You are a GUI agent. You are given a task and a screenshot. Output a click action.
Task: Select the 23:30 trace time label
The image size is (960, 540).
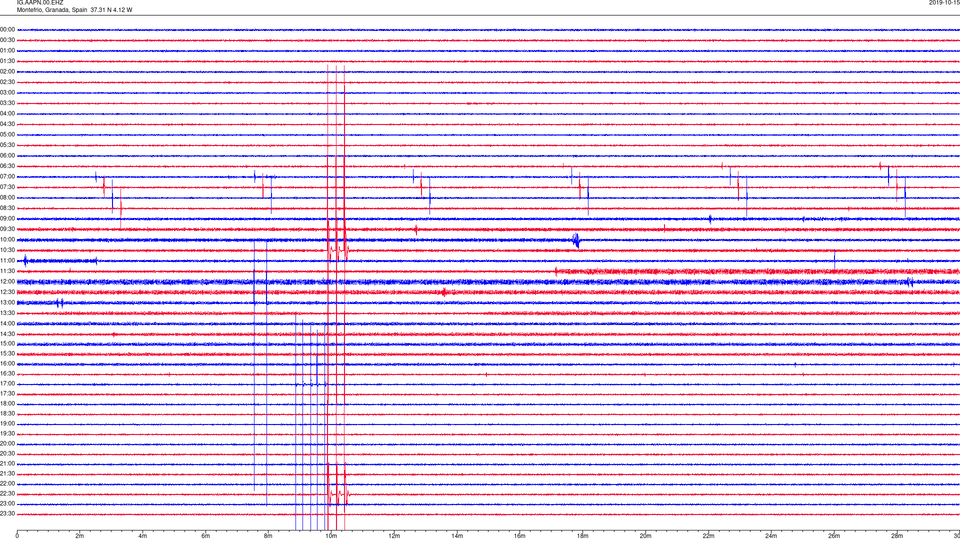tap(8, 514)
